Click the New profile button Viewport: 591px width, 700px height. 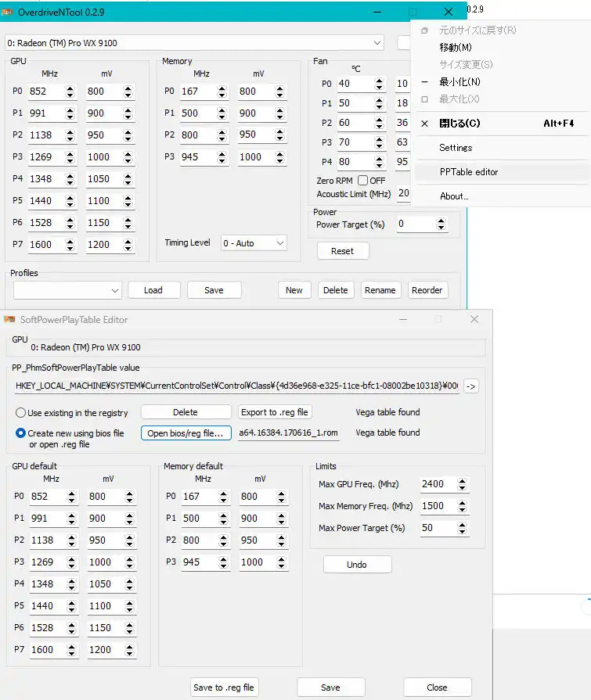click(x=294, y=290)
